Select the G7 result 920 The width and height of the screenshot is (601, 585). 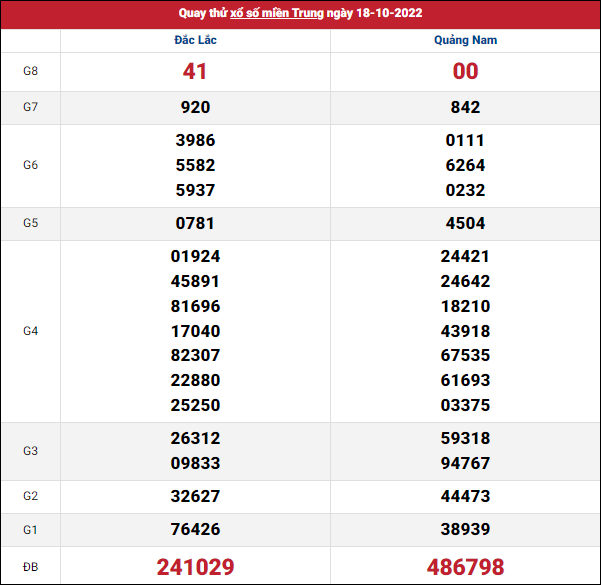click(195, 108)
